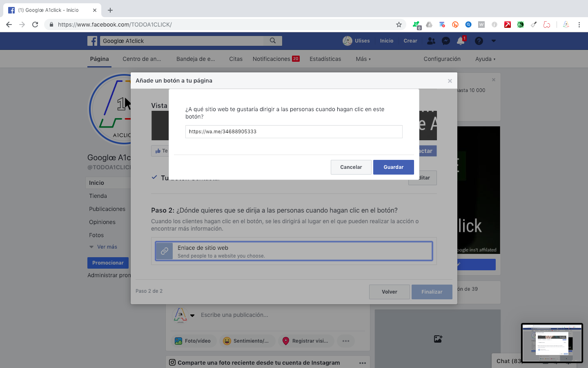Open Notificaciones tab with 20 badge

(x=276, y=59)
